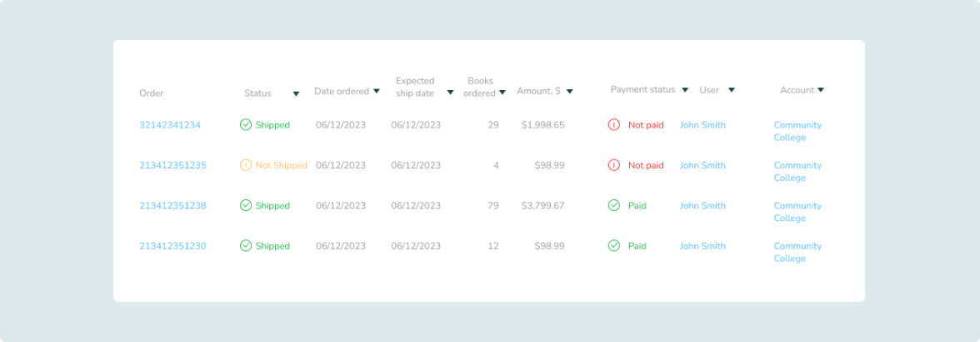Click the Shipped icon for order 213412351230
Image resolution: width=980 pixels, height=342 pixels.
click(x=246, y=246)
